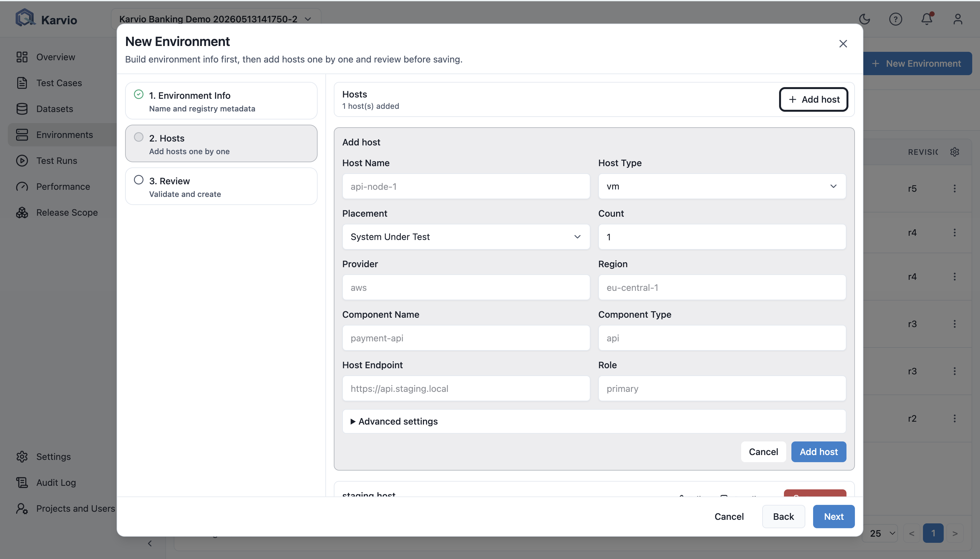Select step 2 Hosts radio circle

139,137
